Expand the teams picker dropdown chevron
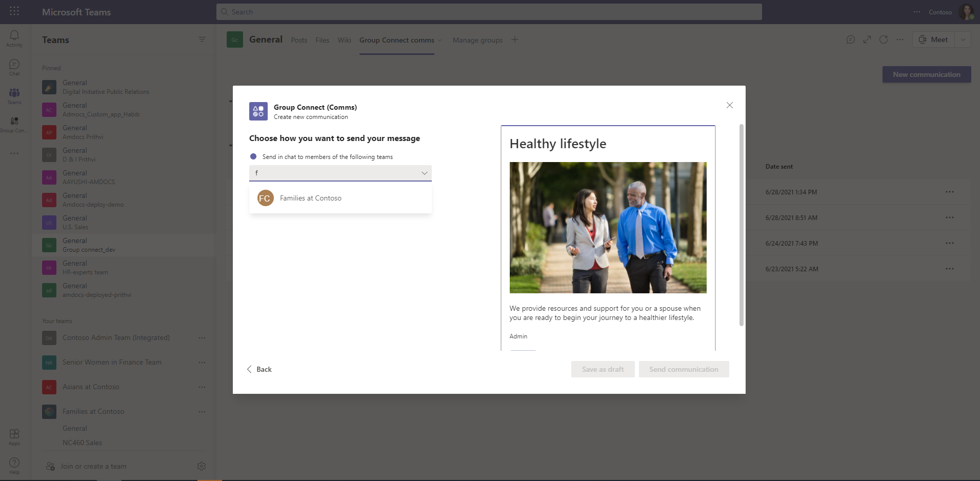The height and width of the screenshot is (481, 980). (x=424, y=173)
